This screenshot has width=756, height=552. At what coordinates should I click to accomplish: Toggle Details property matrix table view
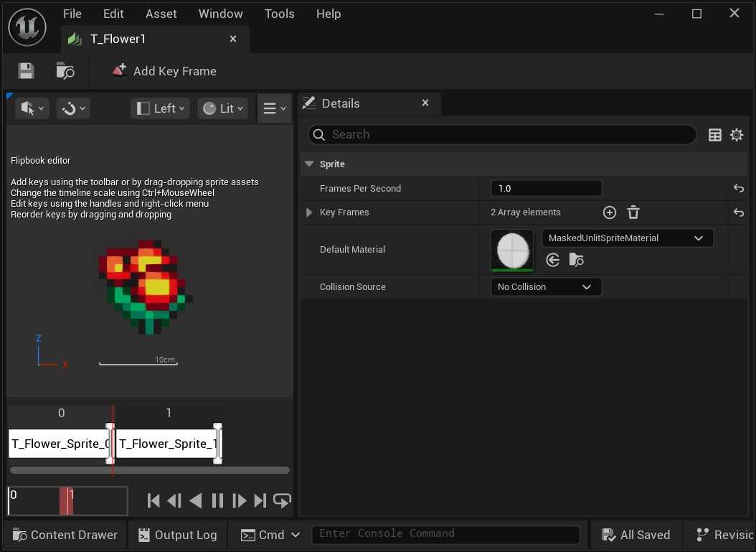pos(714,135)
